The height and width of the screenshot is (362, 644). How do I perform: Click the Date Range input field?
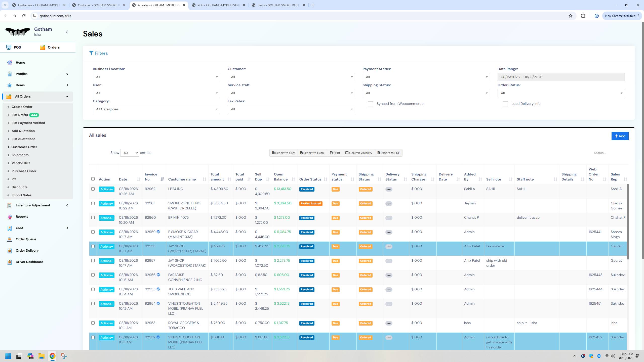tap(561, 77)
